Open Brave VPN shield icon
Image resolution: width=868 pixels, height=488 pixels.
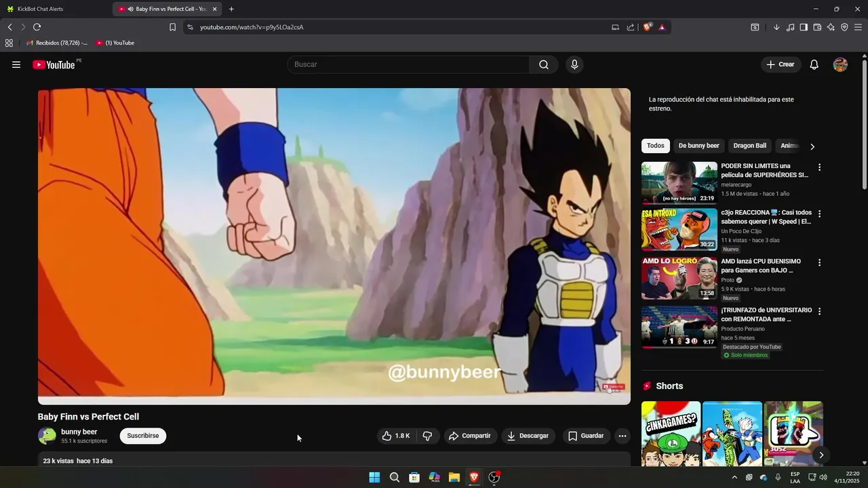click(x=844, y=27)
